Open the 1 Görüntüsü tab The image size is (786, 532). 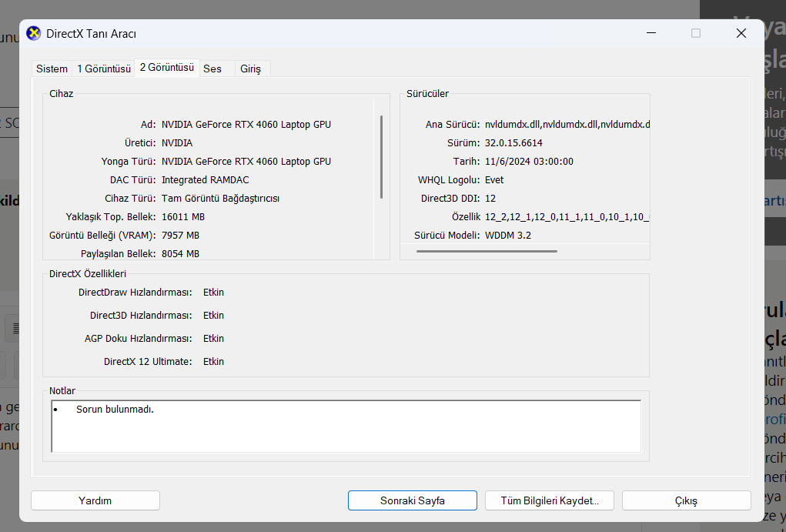point(104,69)
